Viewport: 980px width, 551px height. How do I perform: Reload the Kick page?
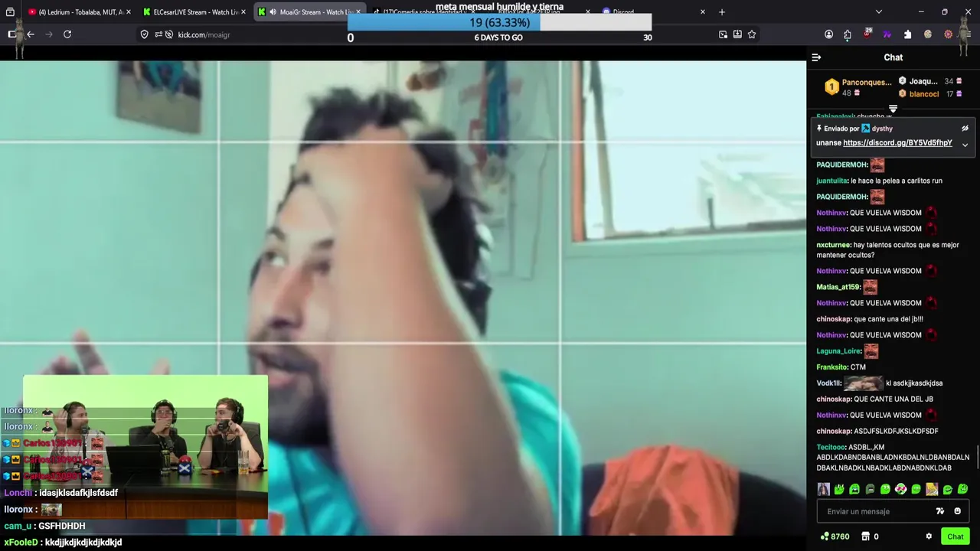(x=67, y=34)
